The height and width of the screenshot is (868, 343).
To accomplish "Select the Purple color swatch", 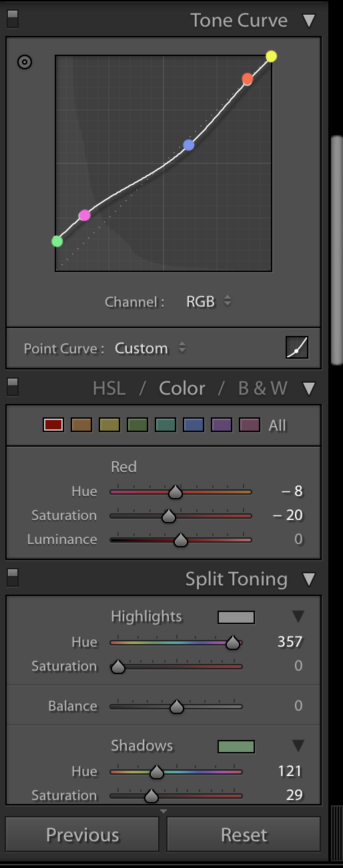I will click(x=222, y=425).
